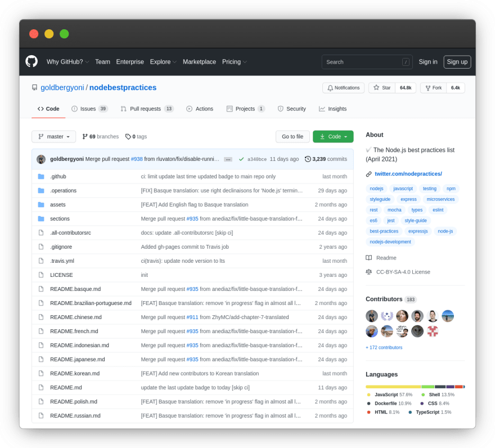Image resolution: width=495 pixels, height=448 pixels.
Task: Open the Enterprise link
Action: click(x=130, y=62)
